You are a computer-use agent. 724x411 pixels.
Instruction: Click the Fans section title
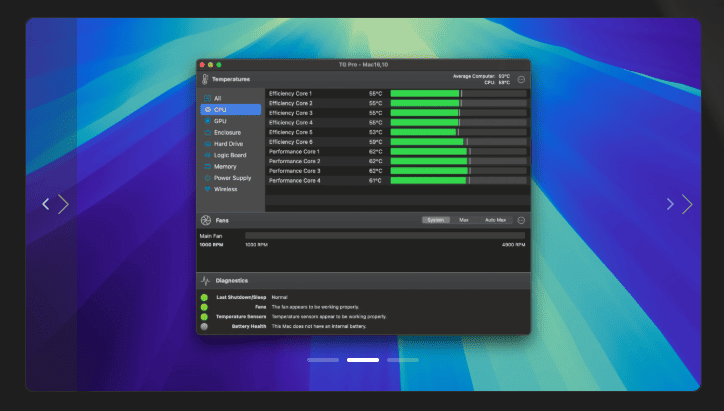tap(222, 220)
